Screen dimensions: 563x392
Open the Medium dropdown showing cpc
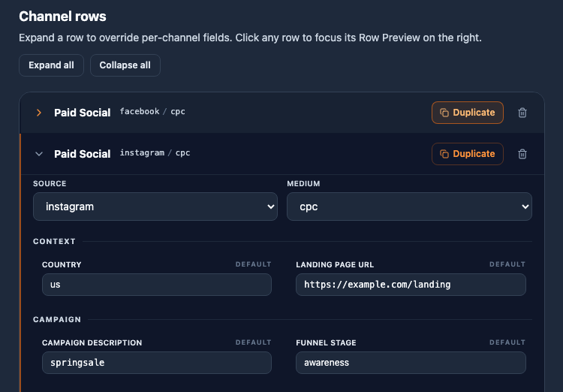[x=409, y=207]
